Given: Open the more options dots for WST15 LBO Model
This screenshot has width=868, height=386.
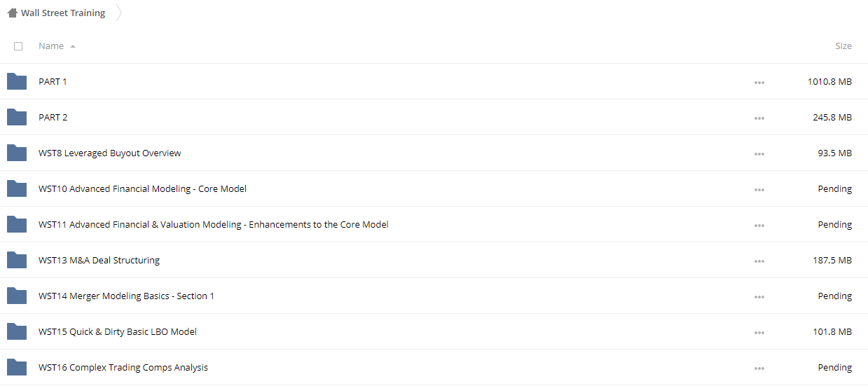Looking at the screenshot, I should click(759, 333).
